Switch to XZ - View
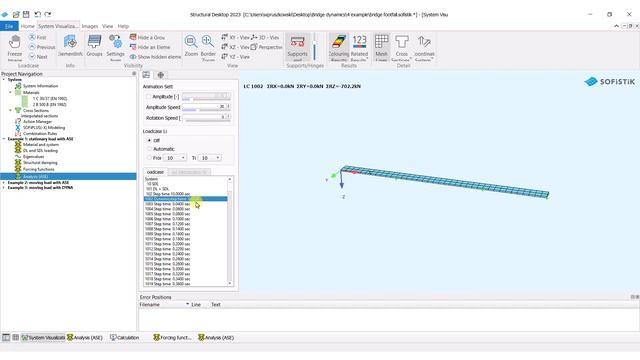 point(235,47)
